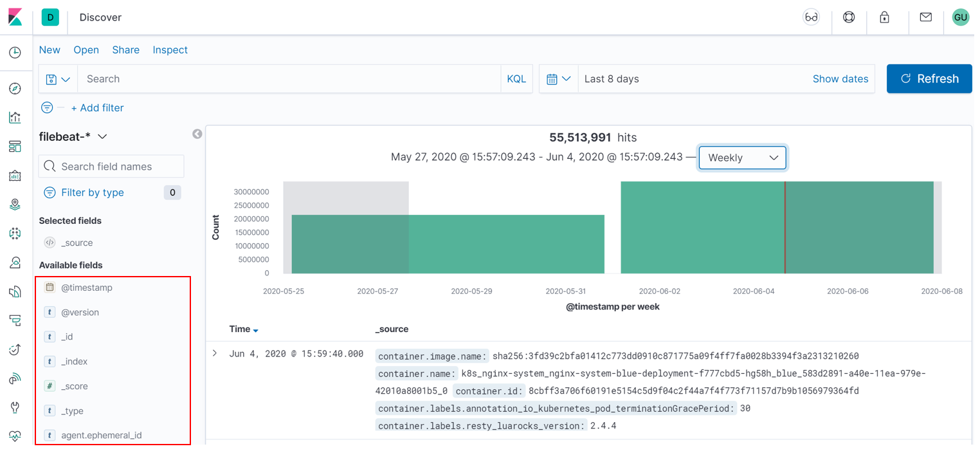Open Machine Learning icon in sidebar

pos(15,234)
